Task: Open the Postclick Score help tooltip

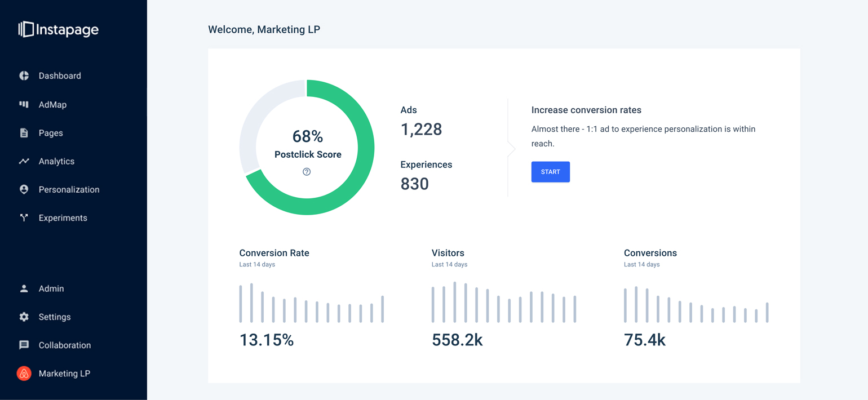Action: pos(307,172)
